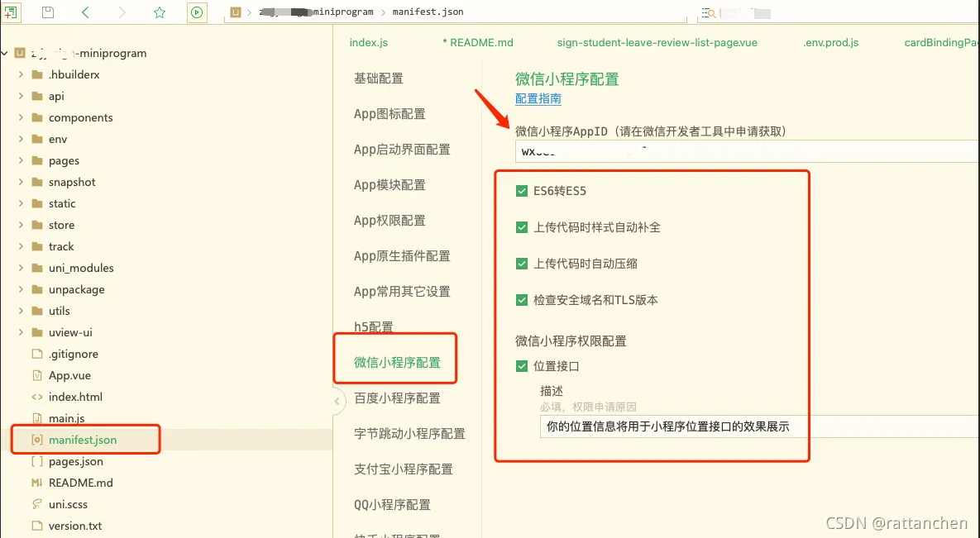Image resolution: width=980 pixels, height=538 pixels.
Task: Click the uni.scss file icon
Action: point(37,504)
